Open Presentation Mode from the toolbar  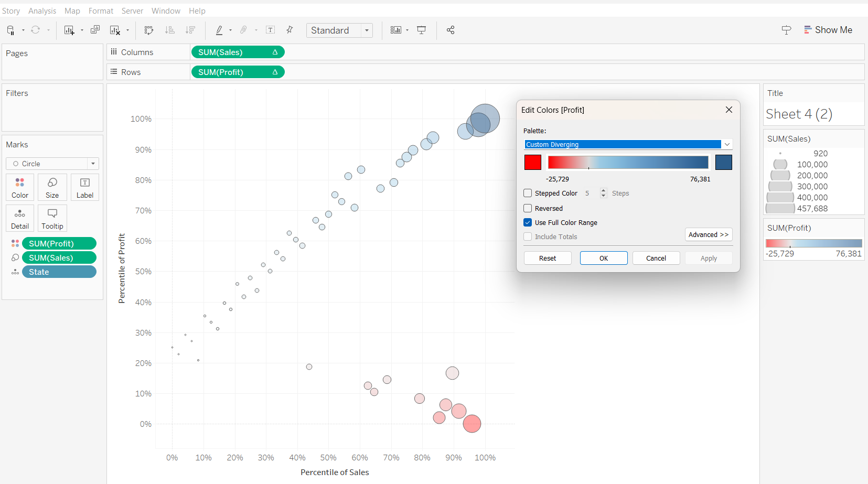(x=421, y=30)
